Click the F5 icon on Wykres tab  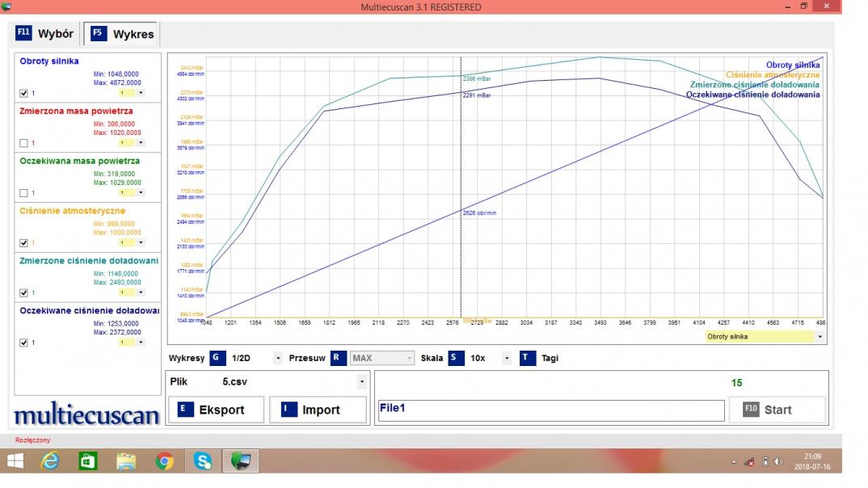tap(98, 32)
